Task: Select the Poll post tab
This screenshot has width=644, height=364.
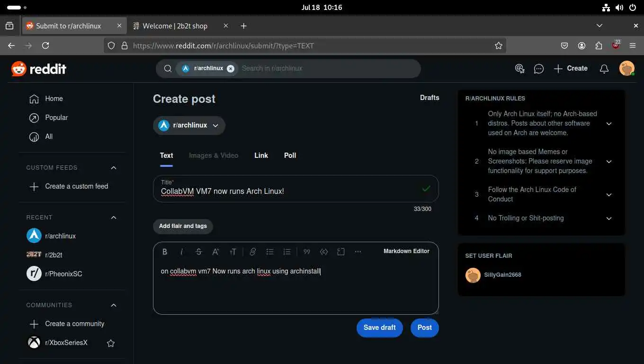Action: [x=290, y=155]
